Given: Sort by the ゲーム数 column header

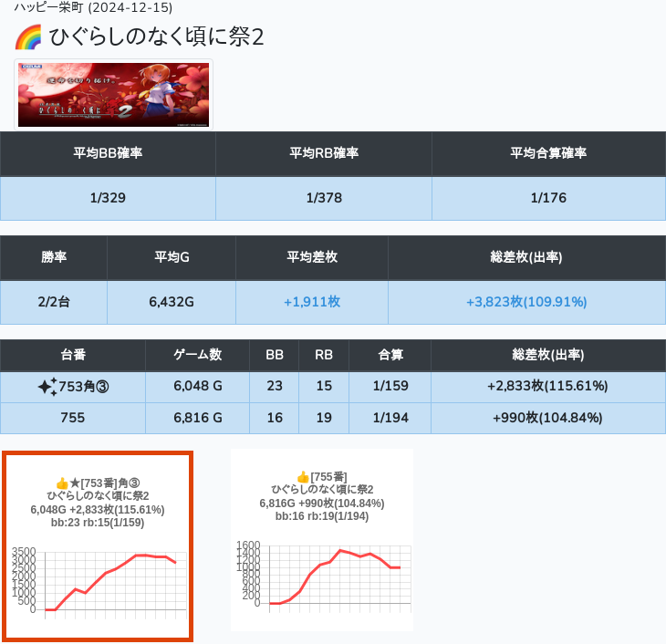Looking at the screenshot, I should pyautogui.click(x=197, y=355).
